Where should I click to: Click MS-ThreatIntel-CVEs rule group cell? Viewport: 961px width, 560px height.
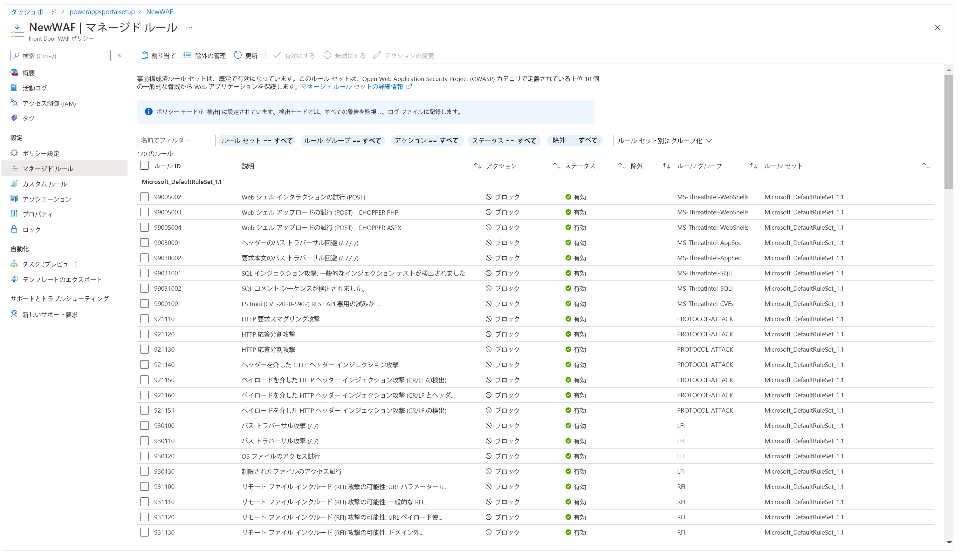point(705,304)
